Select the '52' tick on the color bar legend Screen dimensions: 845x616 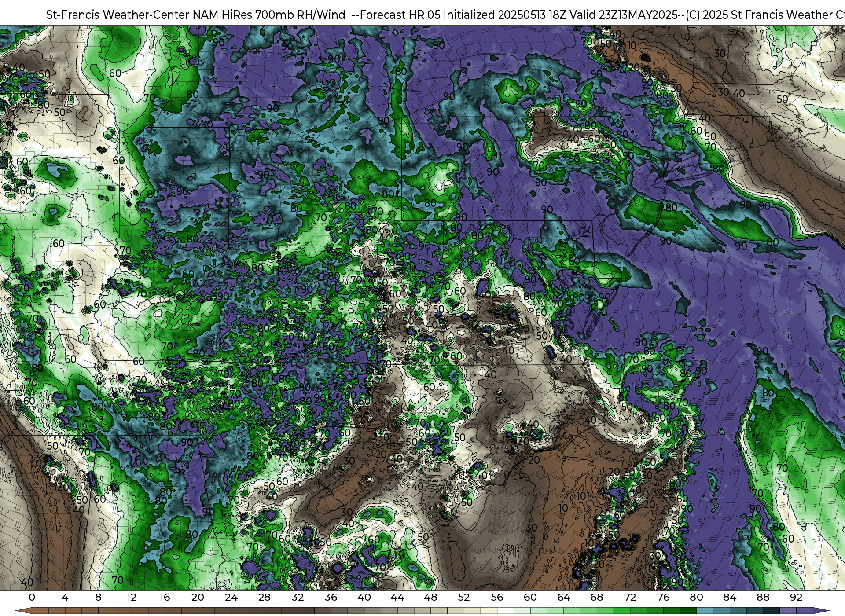coord(464,597)
